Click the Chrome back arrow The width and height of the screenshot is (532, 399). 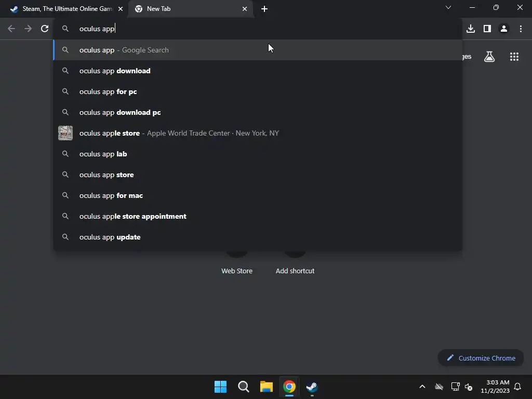(x=11, y=29)
